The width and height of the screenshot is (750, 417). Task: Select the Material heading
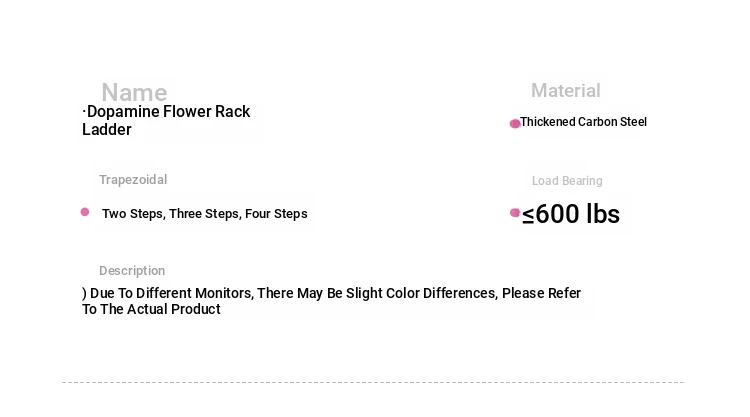(565, 90)
